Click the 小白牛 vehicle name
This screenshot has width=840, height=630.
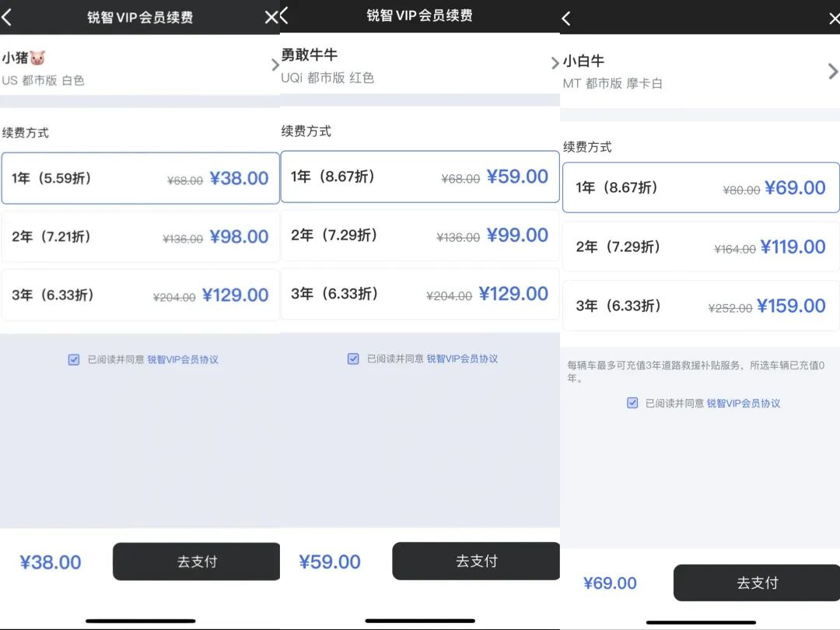tap(583, 61)
